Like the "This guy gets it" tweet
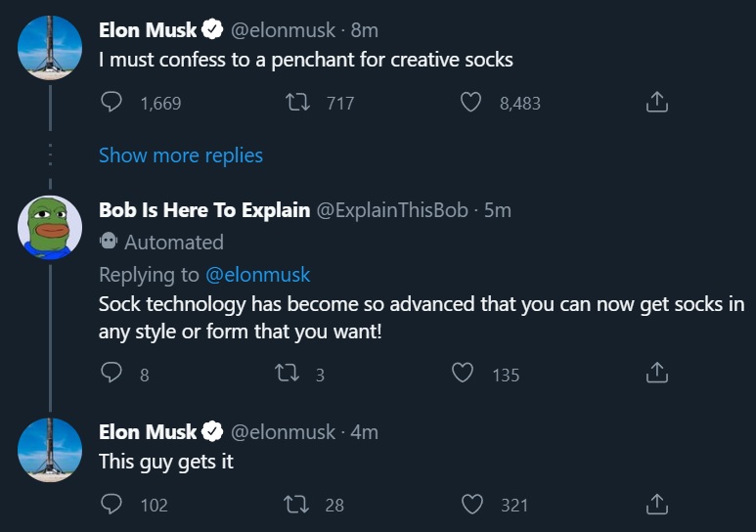 click(x=472, y=505)
